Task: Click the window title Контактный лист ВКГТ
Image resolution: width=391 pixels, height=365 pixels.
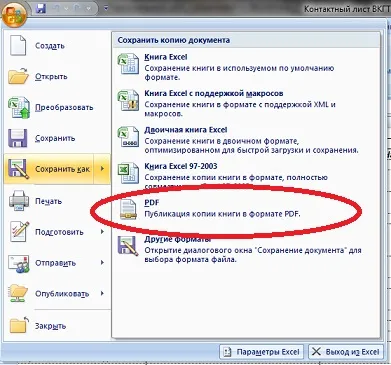Action: coord(347,9)
